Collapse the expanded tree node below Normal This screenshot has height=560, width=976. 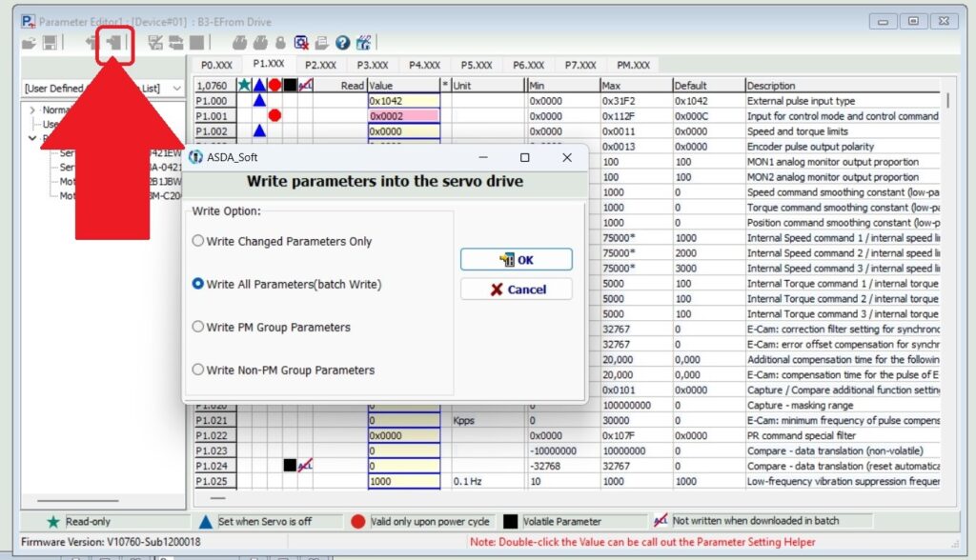pos(33,138)
